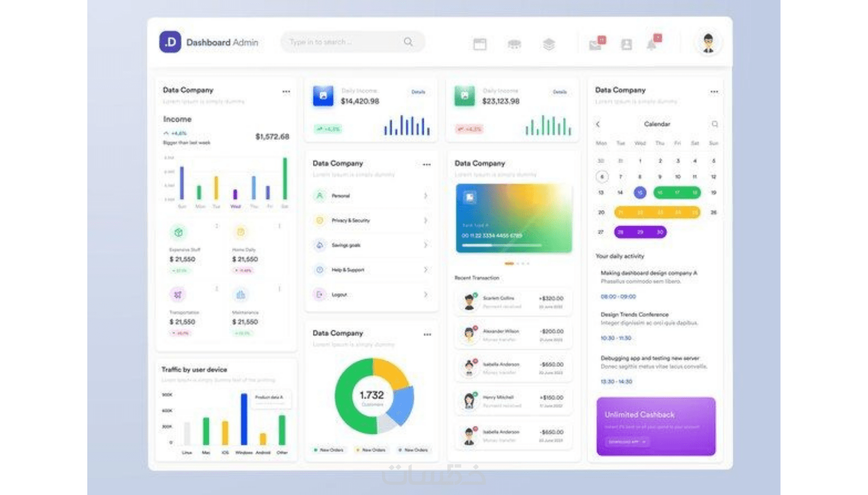Click the bank card progress bar
This screenshot has height=495, width=868.
point(501,245)
